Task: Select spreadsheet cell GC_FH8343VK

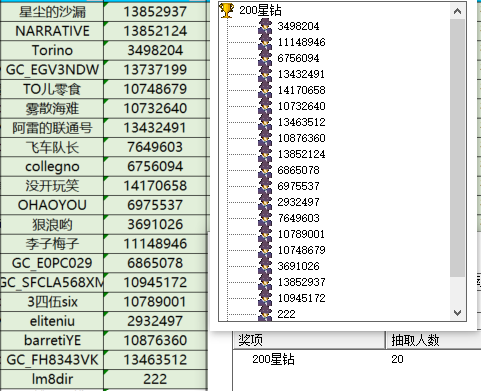Action: (52, 360)
